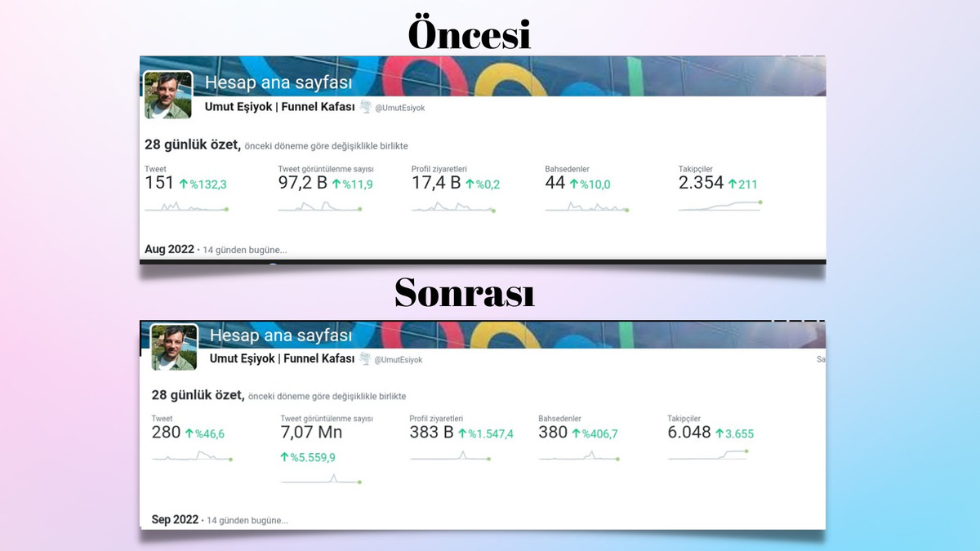The height and width of the screenshot is (551, 980).
Task: Click the profile avatar in the Sonrası panel
Action: 174,347
